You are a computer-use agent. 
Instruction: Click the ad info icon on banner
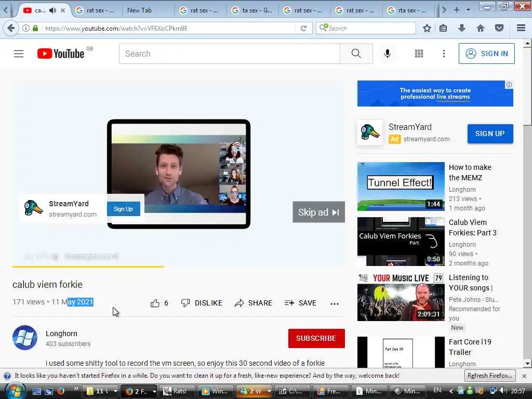[x=509, y=85]
